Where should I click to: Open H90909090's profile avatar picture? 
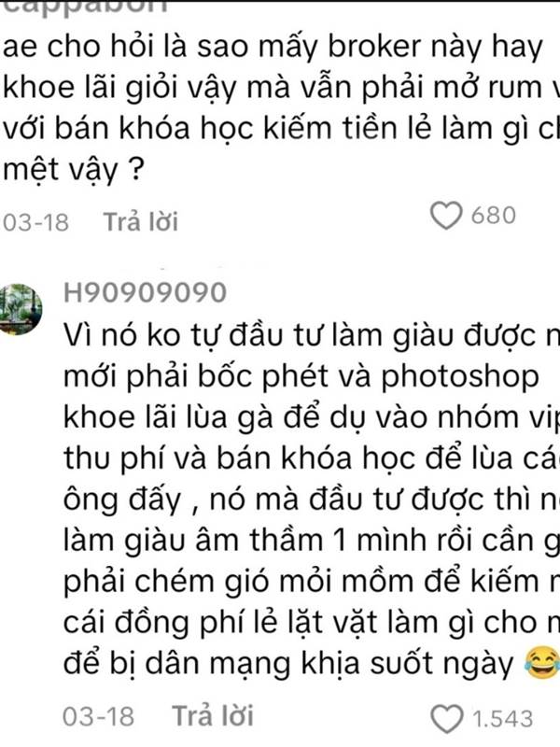click(x=21, y=309)
